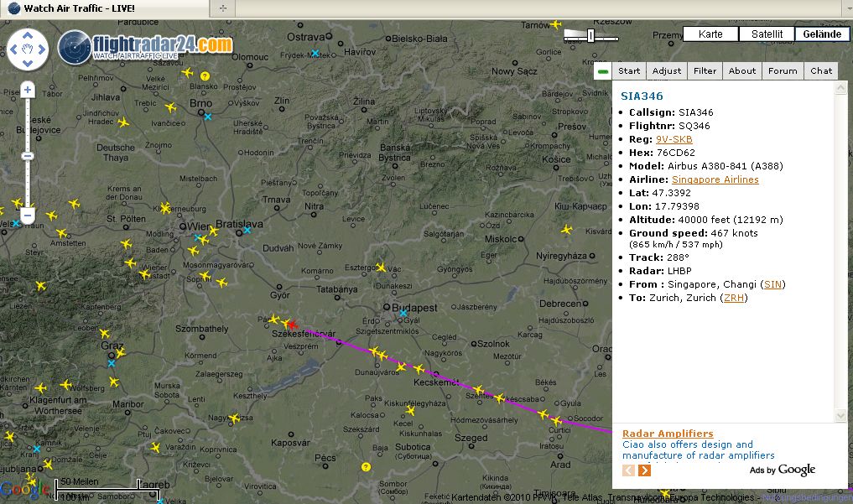
Task: Click the blue airport marker at Budapest
Action: 403,314
